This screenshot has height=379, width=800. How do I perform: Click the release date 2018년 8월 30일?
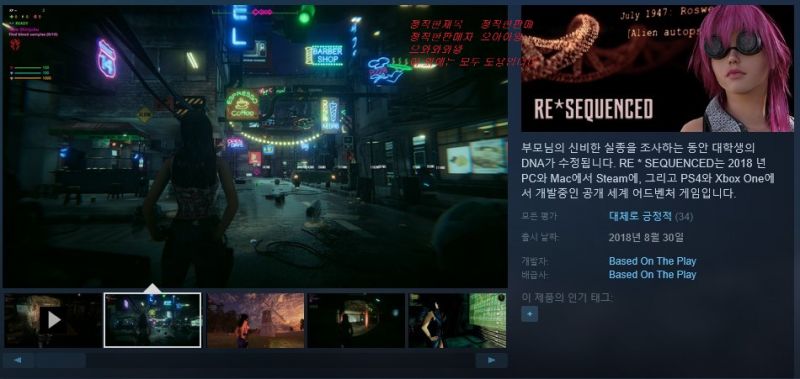pos(646,237)
